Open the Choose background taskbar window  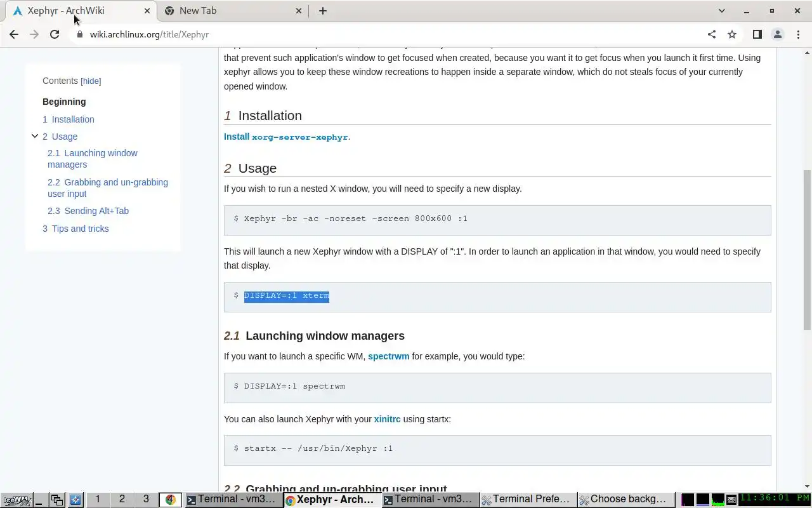(625, 500)
